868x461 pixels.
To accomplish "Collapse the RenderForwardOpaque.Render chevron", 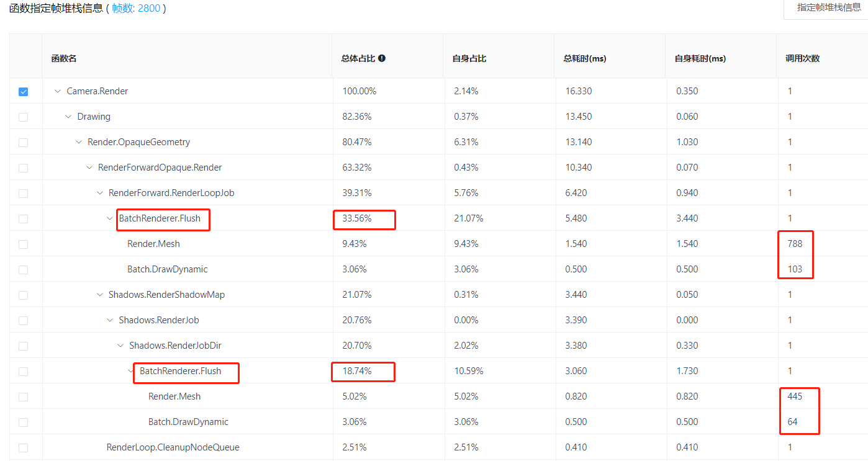I will point(89,168).
